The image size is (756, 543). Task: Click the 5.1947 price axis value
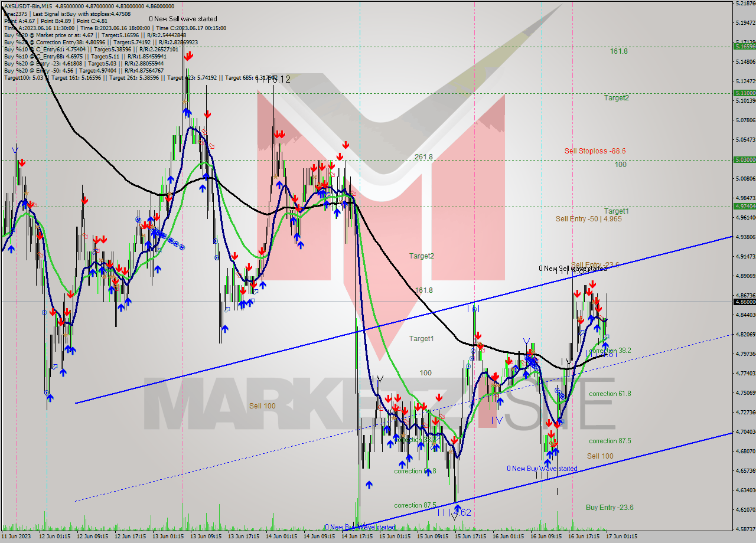click(745, 23)
